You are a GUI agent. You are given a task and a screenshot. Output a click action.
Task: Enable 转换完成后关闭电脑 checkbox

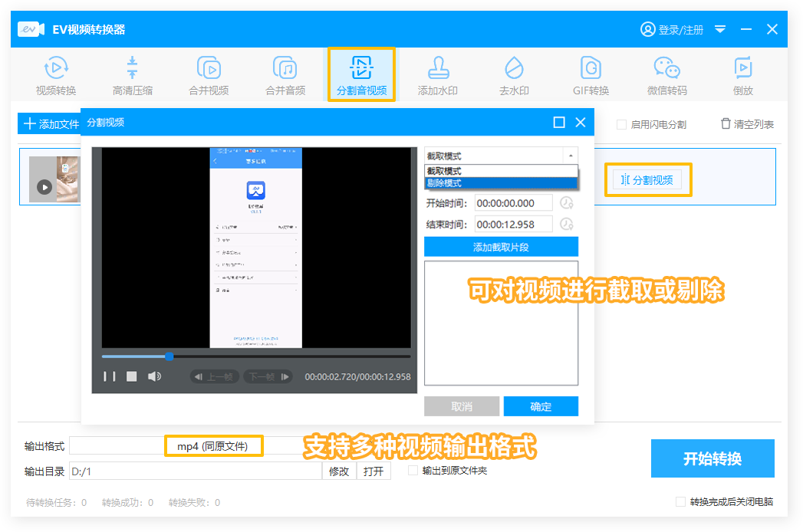(680, 502)
